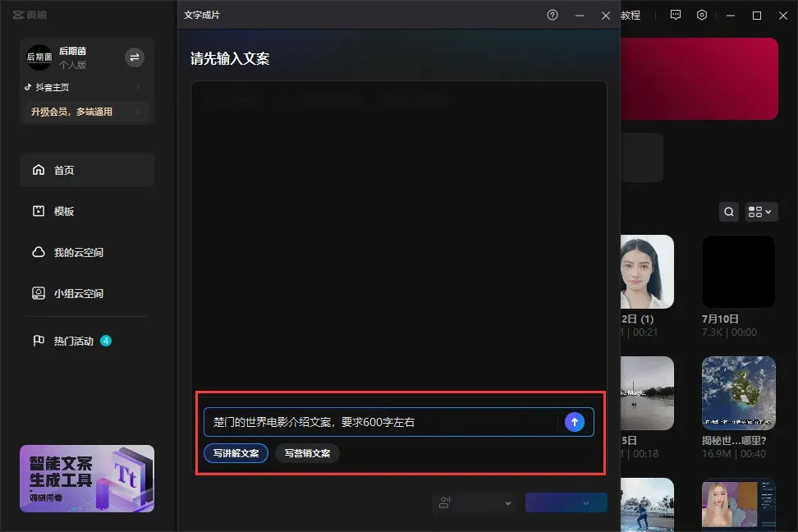Open the earth island 揭秘世...哪里? draft
Image resolution: width=798 pixels, height=532 pixels.
(x=739, y=393)
